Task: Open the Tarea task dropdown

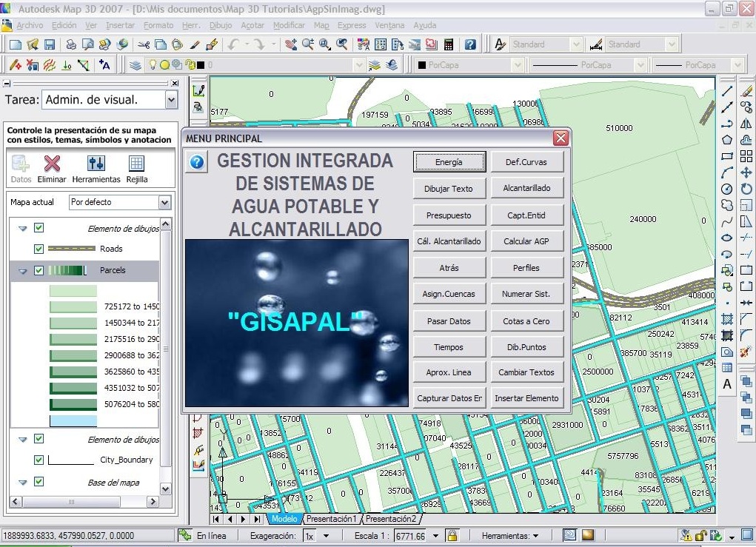Action: pos(171,99)
